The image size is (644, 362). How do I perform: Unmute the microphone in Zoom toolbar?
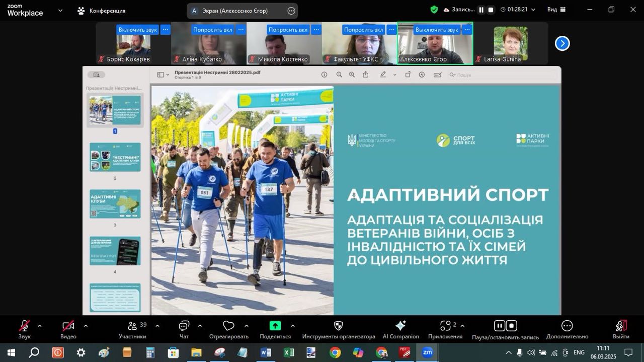point(24,326)
